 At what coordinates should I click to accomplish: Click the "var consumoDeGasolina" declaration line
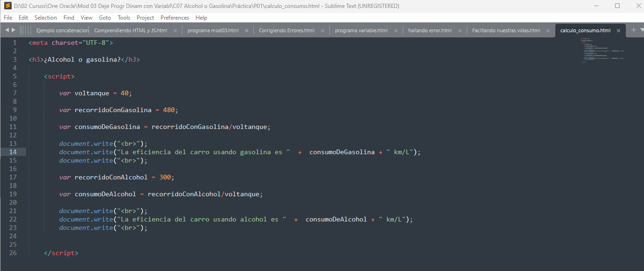[x=165, y=127]
